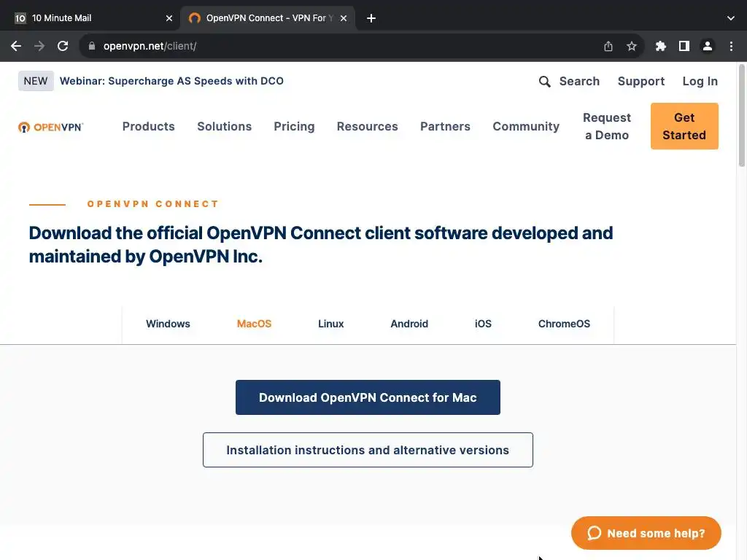The width and height of the screenshot is (747, 560).
Task: Open Installation instructions and alternative versions
Action: 368,450
